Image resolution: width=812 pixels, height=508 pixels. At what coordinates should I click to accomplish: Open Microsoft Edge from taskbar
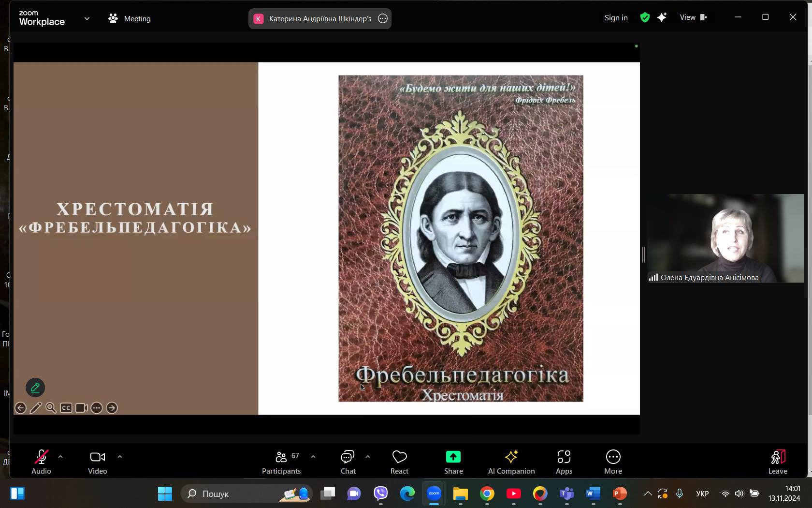tap(407, 493)
